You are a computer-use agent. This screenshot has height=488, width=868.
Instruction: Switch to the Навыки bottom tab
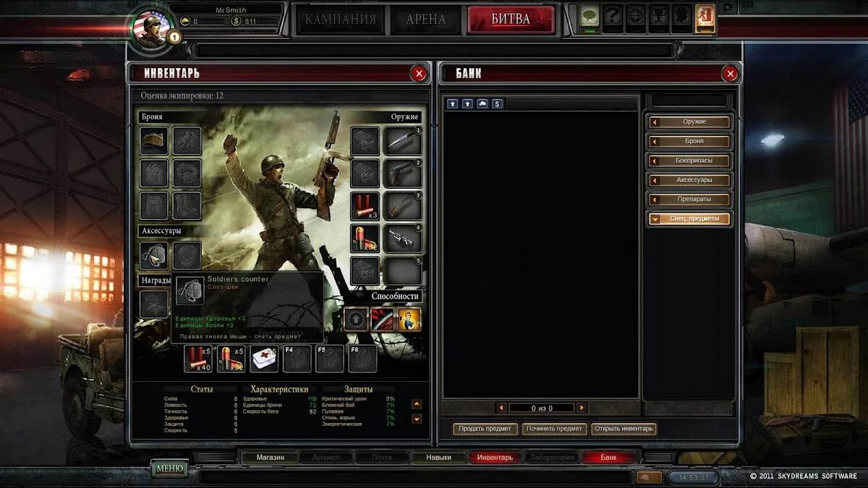(438, 457)
